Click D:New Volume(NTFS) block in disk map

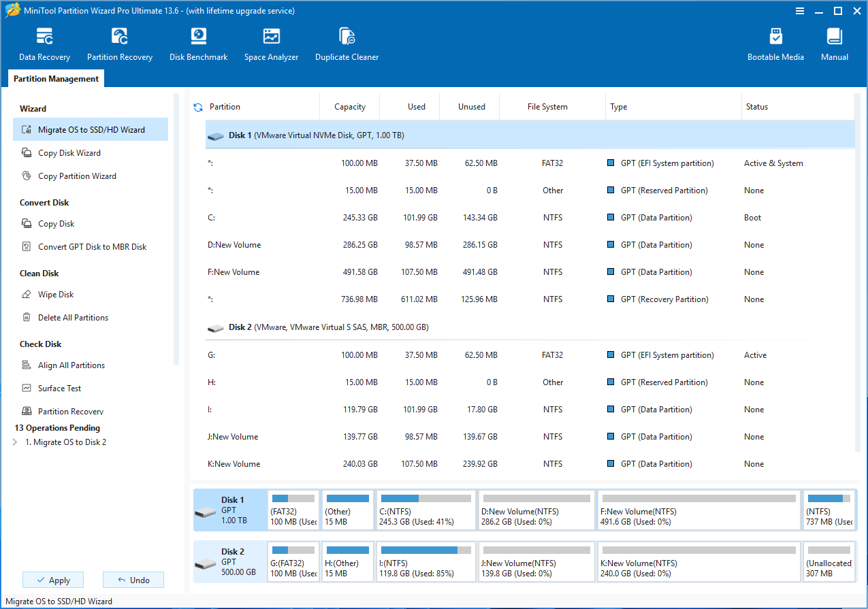(536, 510)
